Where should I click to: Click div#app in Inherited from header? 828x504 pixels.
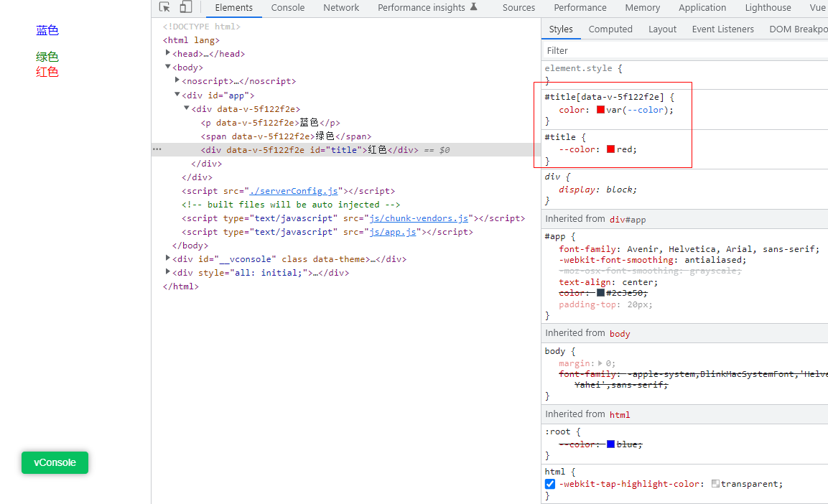628,220
